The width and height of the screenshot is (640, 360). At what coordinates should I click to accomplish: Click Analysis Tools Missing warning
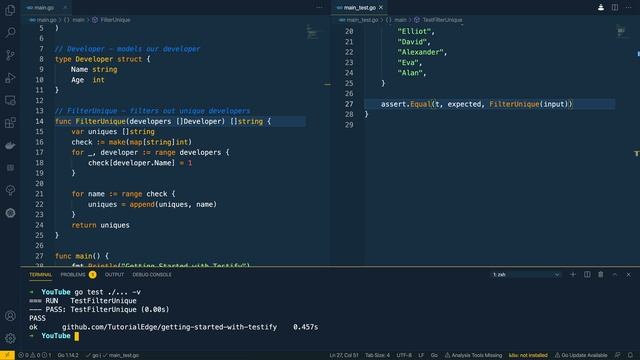473,355
